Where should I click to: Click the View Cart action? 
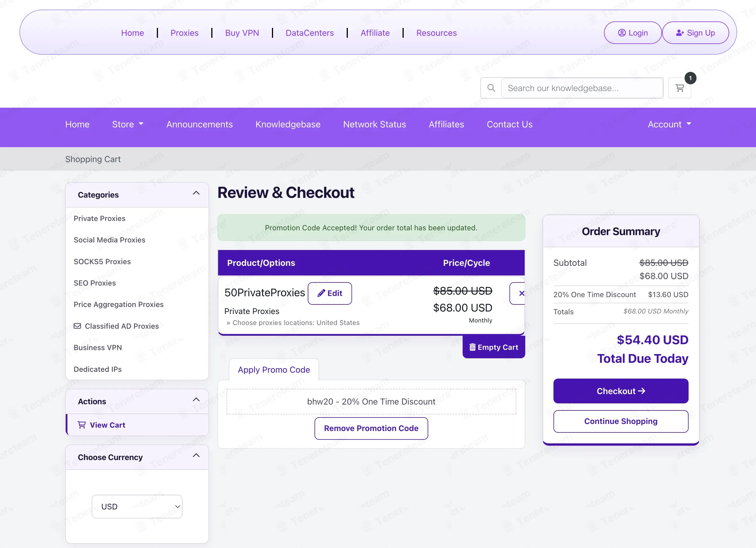(137, 425)
